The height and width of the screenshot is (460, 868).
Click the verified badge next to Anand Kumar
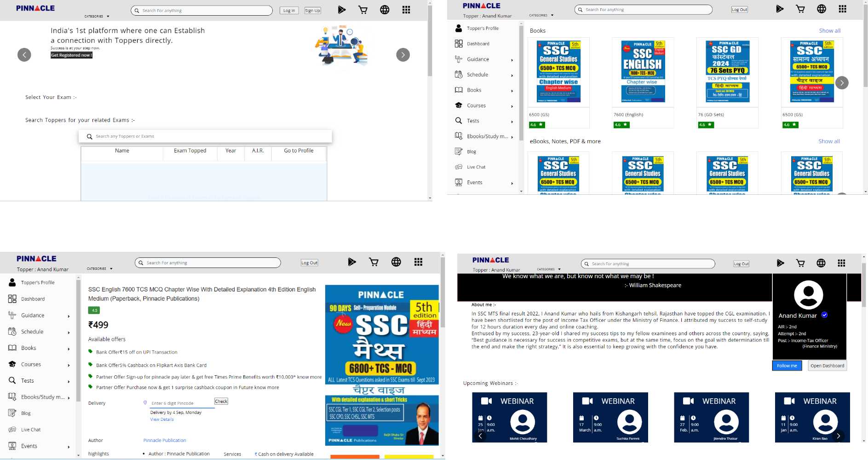click(x=824, y=315)
